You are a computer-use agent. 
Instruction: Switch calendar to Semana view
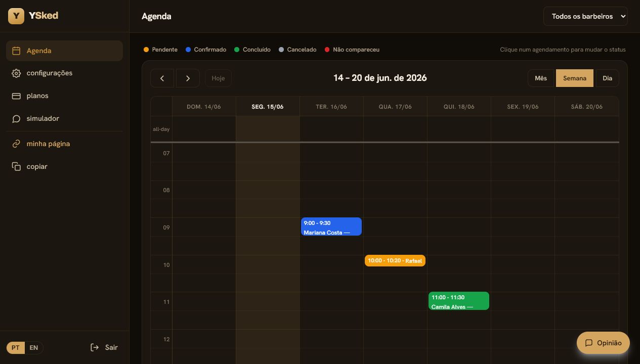tap(575, 78)
